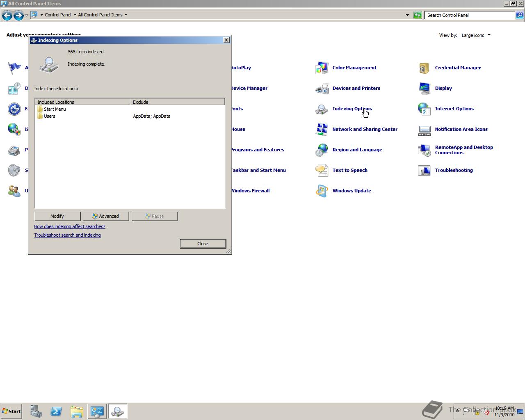This screenshot has height=420, width=525.
Task: Click the Forward navigation arrow
Action: [18, 16]
